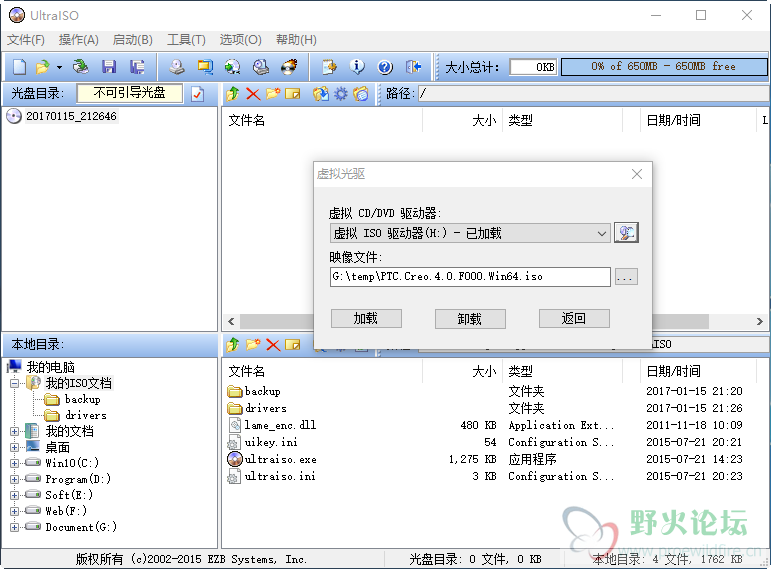
Task: Click the image list horizontal scrollbar right arrow
Action: [760, 321]
